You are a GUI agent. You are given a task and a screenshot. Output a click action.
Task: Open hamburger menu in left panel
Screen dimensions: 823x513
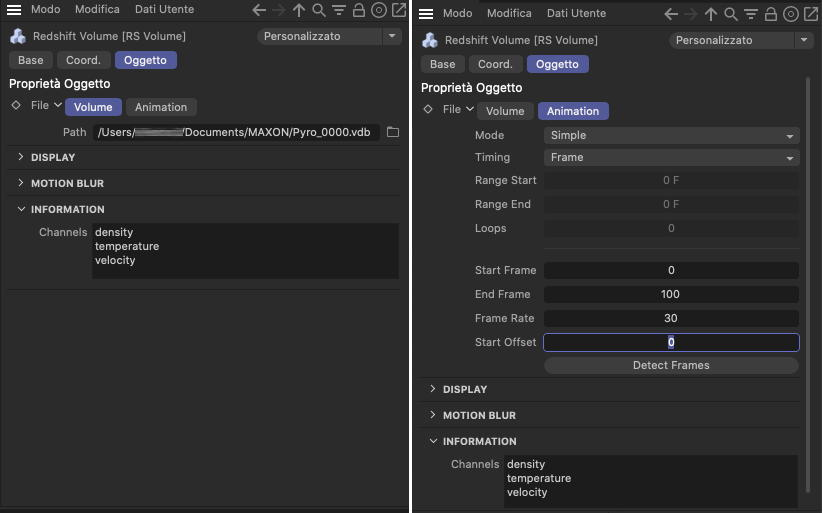[x=14, y=9]
